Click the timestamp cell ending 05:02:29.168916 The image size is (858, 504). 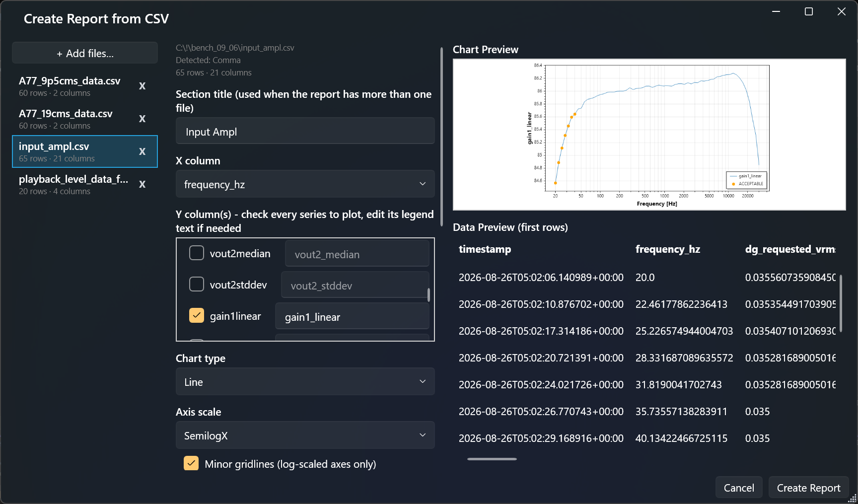pyautogui.click(x=541, y=438)
